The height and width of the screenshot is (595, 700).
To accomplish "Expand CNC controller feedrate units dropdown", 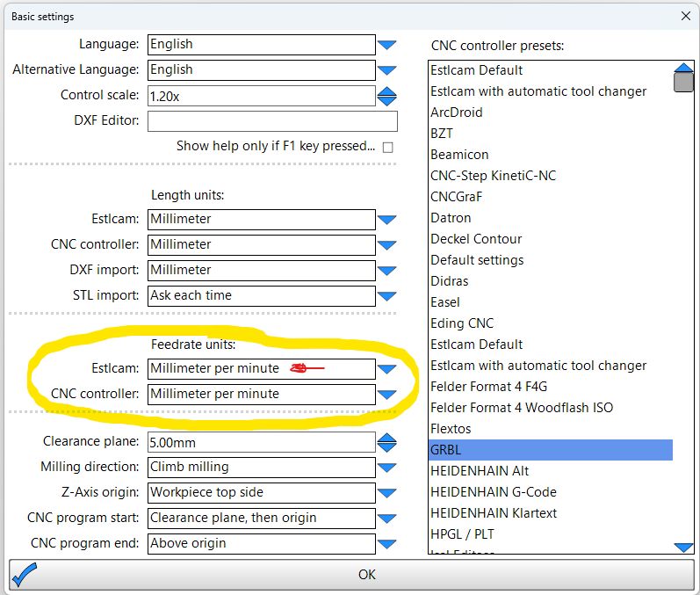I will click(387, 395).
